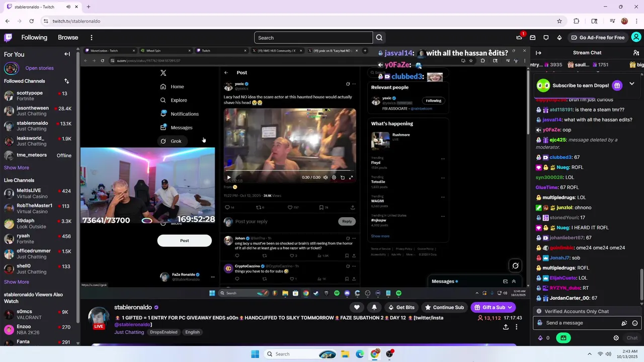Switch to the stableronaldo - Twitch browser tab
The width and height of the screenshot is (644, 362).
pos(41,7)
